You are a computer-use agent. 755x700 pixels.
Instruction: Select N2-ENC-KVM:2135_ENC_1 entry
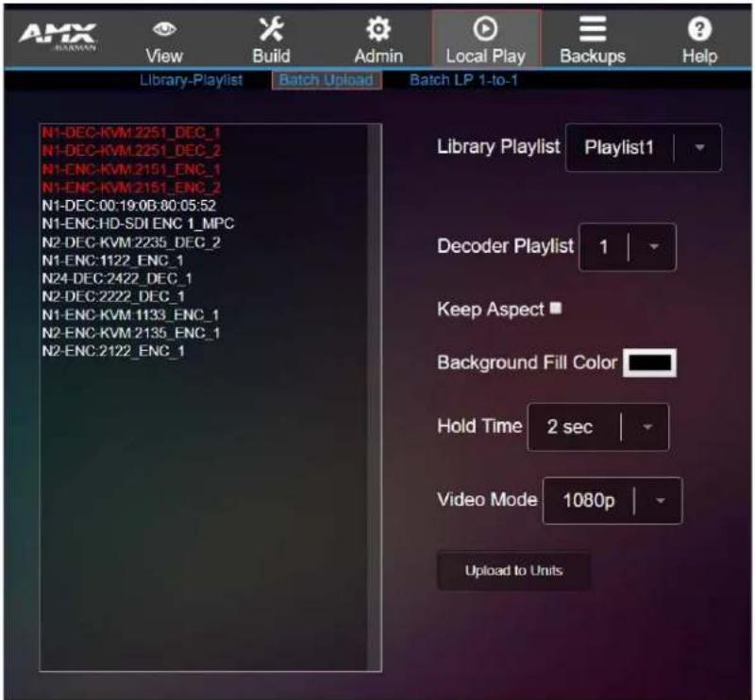[131, 333]
